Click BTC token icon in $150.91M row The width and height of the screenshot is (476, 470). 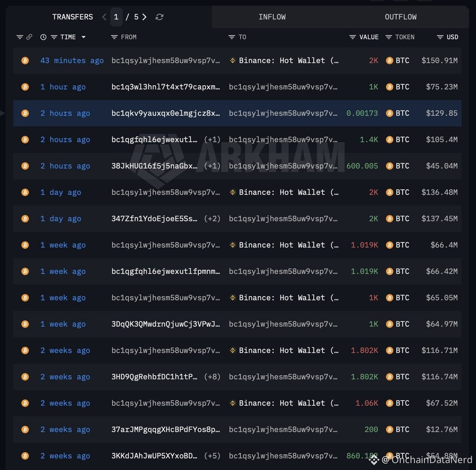pyautogui.click(x=390, y=61)
